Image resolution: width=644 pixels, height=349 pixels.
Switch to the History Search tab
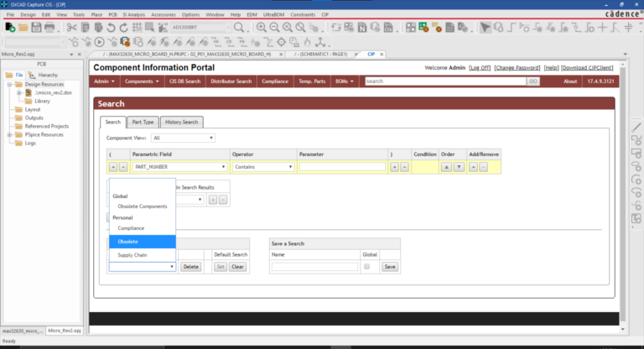pyautogui.click(x=181, y=122)
